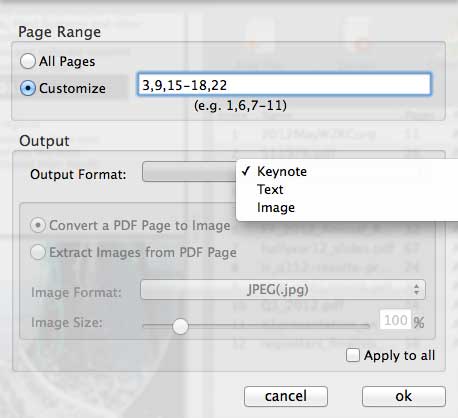The height and width of the screenshot is (418, 458).
Task: Choose Text from output format menu
Action: [270, 189]
